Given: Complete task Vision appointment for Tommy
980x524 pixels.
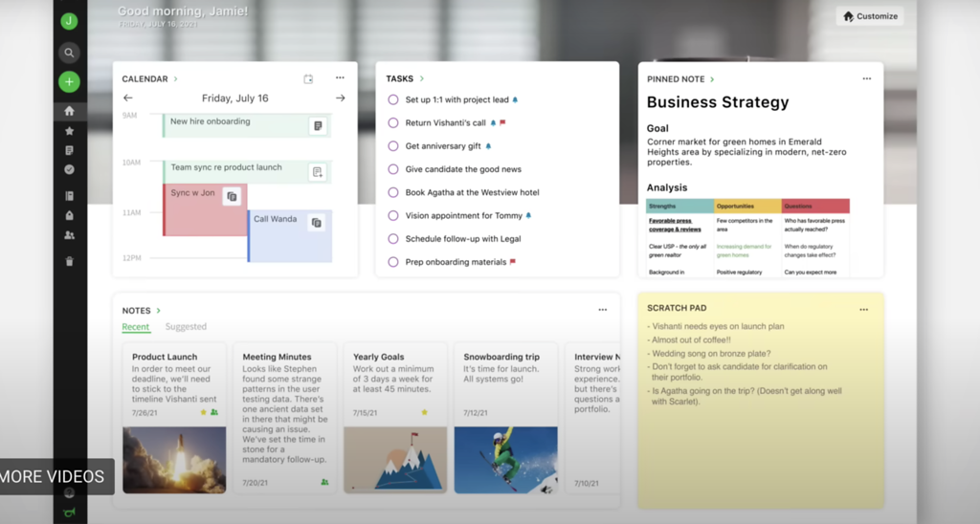Looking at the screenshot, I should pyautogui.click(x=393, y=215).
